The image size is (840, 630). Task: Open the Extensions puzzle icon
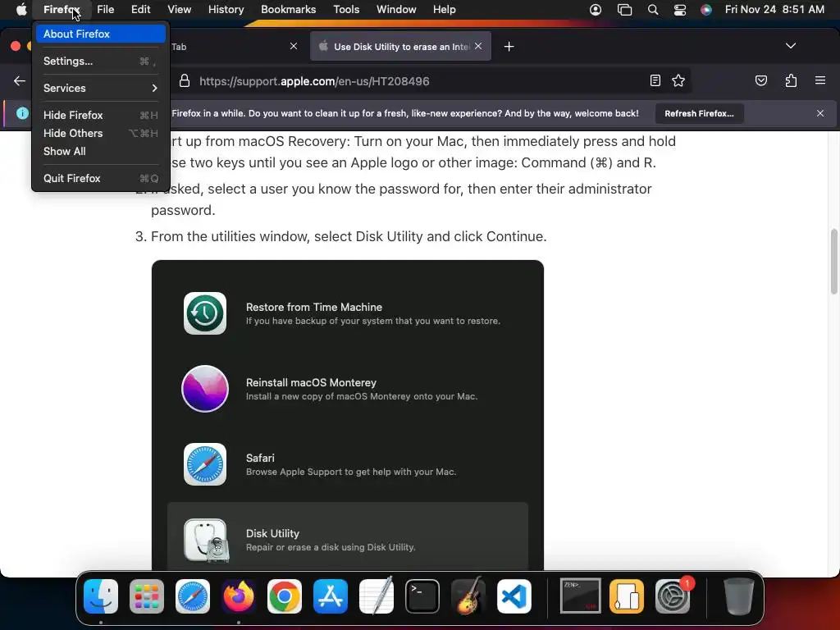[791, 81]
